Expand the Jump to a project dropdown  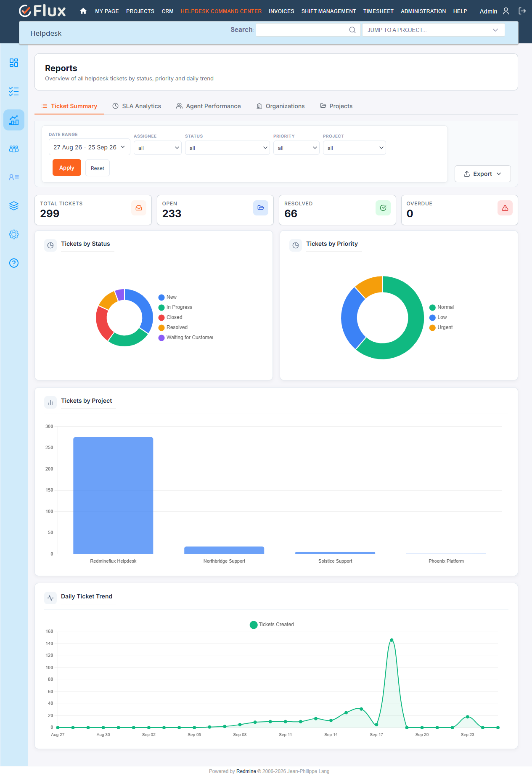[434, 30]
